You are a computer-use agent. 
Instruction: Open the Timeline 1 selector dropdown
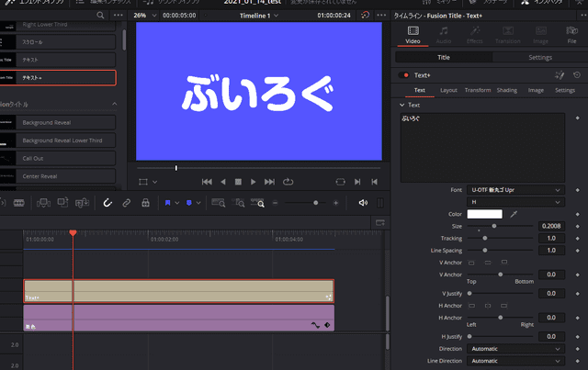[x=259, y=16]
